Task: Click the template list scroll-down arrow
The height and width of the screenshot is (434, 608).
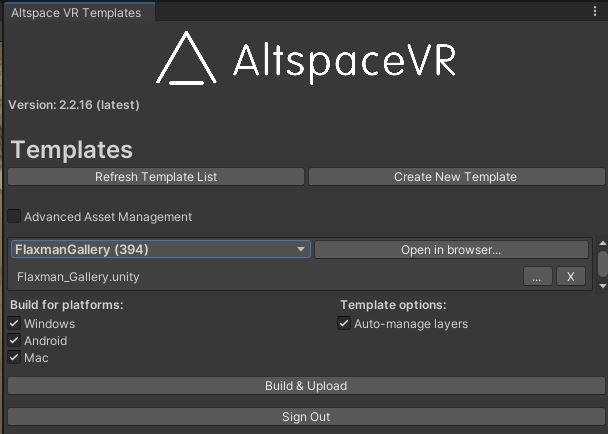Action: pyautogui.click(x=602, y=284)
